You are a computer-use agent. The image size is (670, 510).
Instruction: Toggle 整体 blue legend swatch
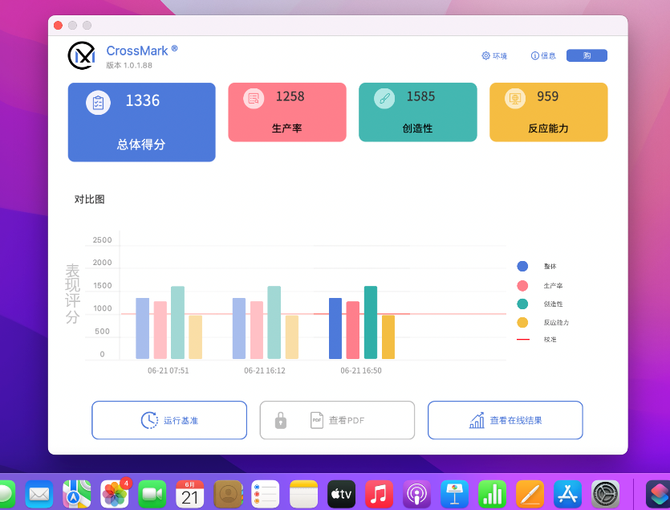522,266
